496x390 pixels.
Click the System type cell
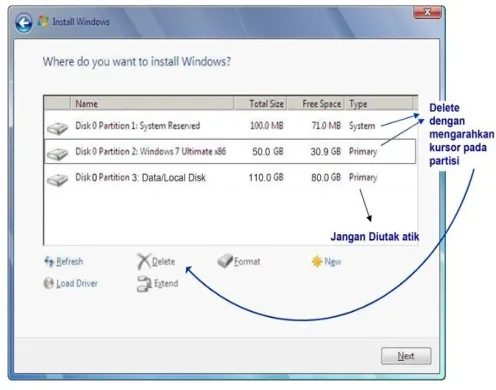pyautogui.click(x=362, y=126)
